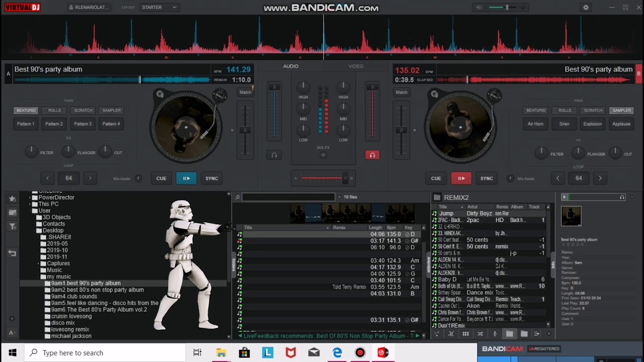The height and width of the screenshot is (362, 644).
Task: Click the Match button on deck B
Action: (x=401, y=93)
